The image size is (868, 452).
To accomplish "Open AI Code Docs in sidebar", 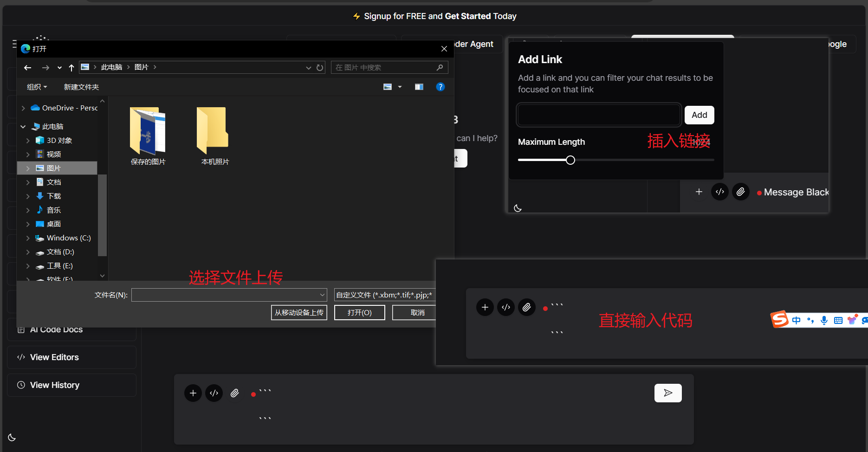I will pyautogui.click(x=71, y=330).
